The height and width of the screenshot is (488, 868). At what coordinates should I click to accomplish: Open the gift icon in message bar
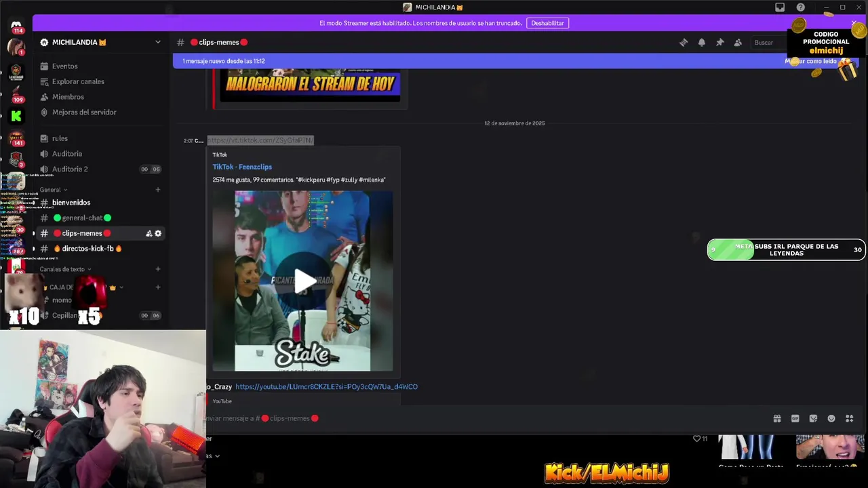pos(777,418)
